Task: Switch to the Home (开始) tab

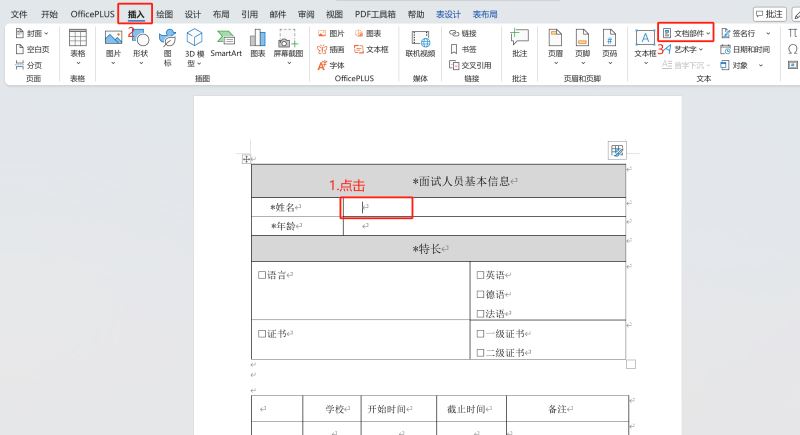Action: [49, 14]
